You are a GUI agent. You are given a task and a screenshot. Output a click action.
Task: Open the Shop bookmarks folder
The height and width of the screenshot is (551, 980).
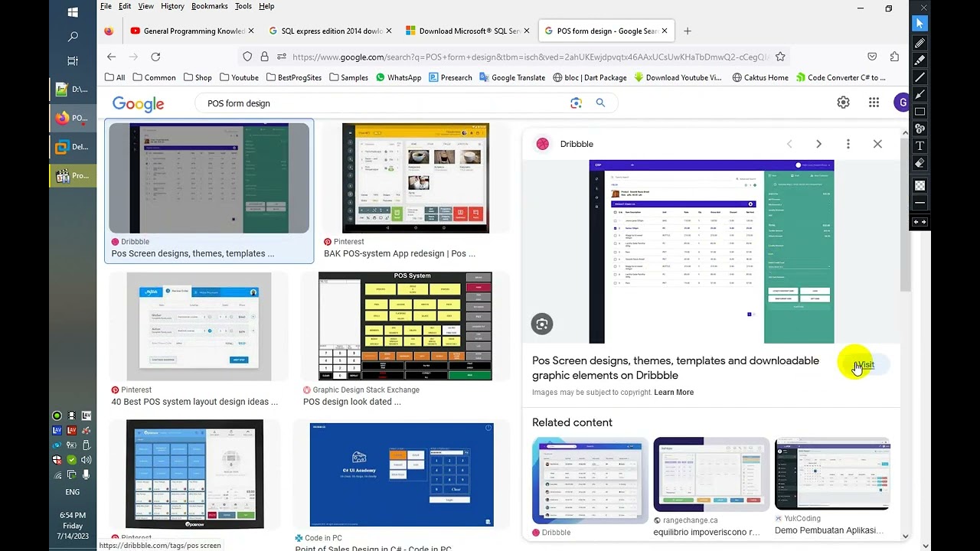tap(198, 77)
